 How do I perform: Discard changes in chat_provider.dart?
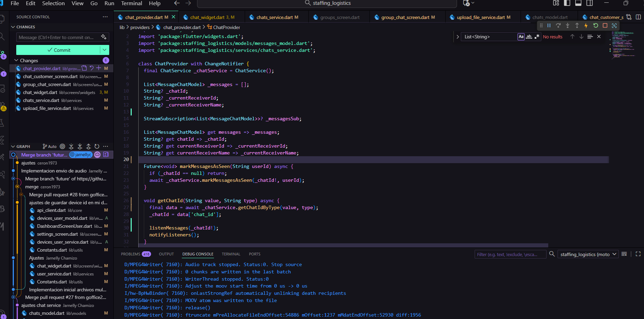pyautogui.click(x=92, y=68)
